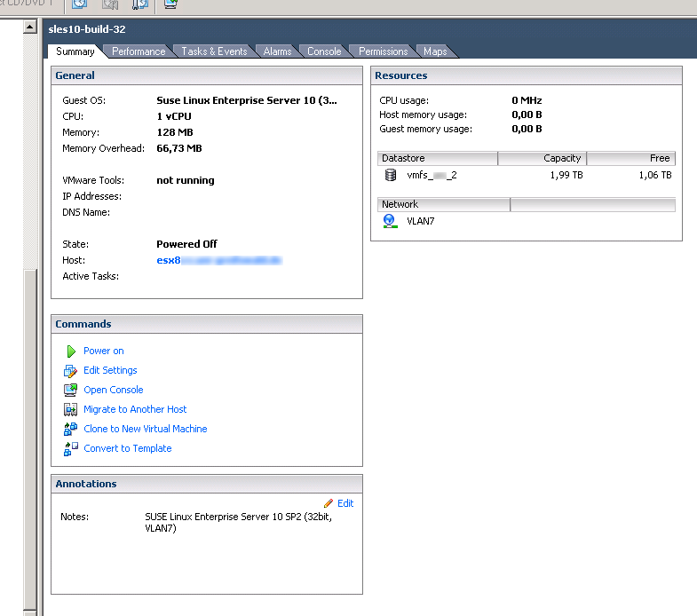The width and height of the screenshot is (697, 616).
Task: Click the Guest memory usage 0,00 B value
Action: (x=527, y=129)
